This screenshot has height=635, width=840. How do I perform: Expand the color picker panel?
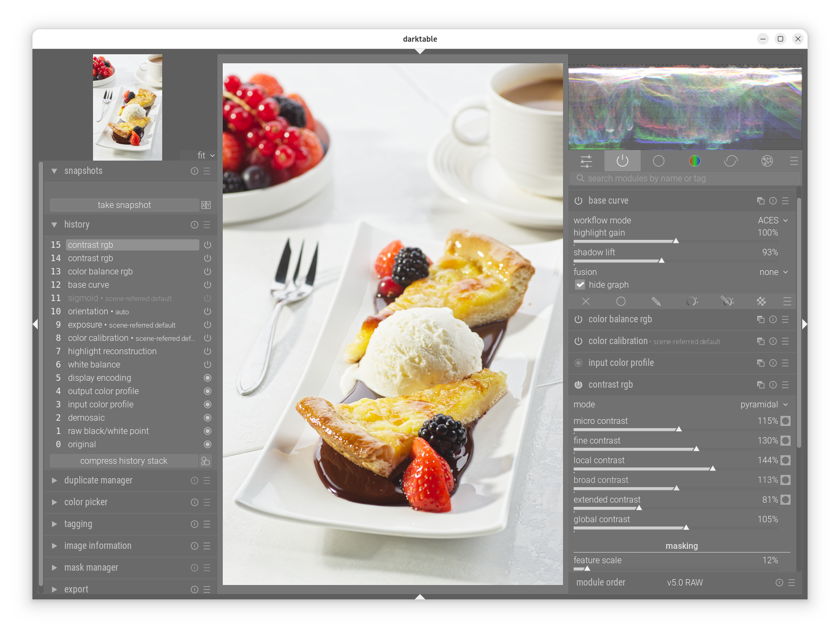point(54,502)
